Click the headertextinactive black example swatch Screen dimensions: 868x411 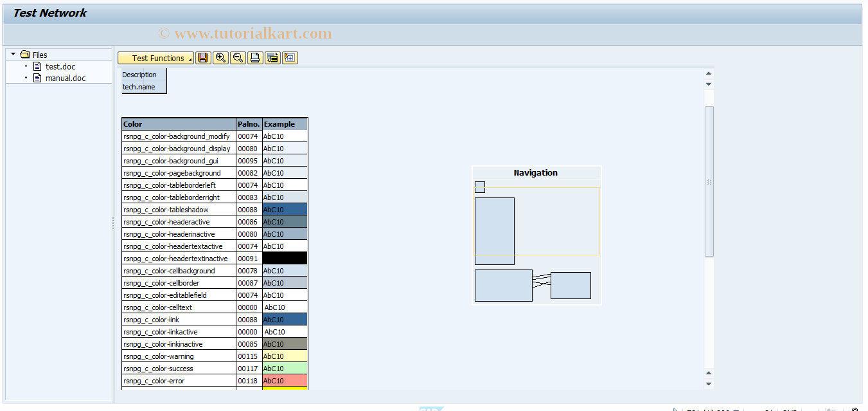coord(285,259)
